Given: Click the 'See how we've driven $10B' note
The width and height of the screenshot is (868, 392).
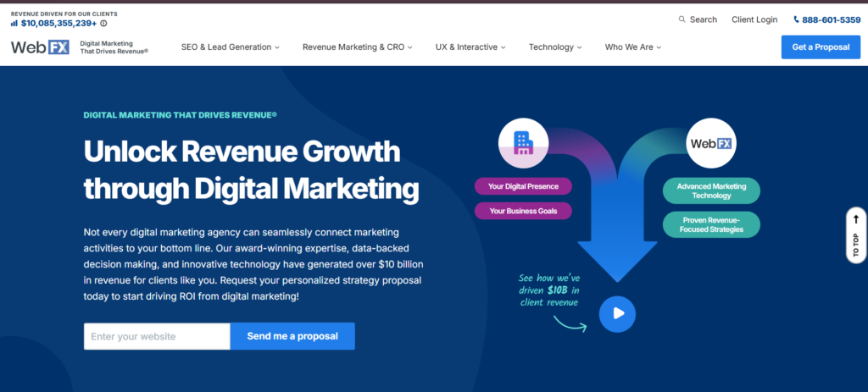Looking at the screenshot, I should point(549,290).
